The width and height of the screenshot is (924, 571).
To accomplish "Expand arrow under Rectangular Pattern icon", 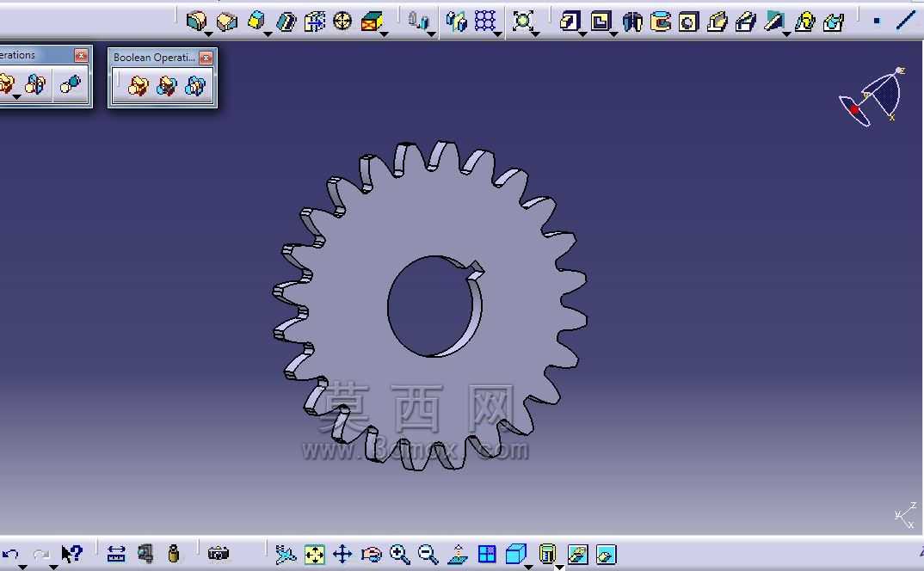I will [498, 34].
